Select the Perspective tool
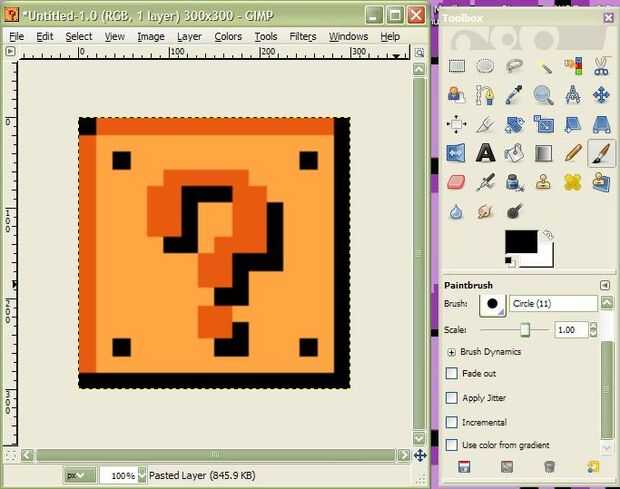The width and height of the screenshot is (620, 489). (601, 124)
